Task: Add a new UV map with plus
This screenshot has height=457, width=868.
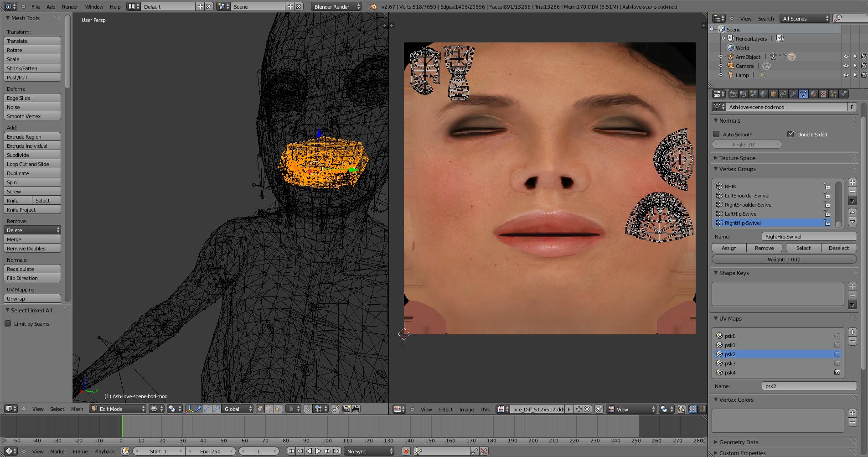Action: [x=852, y=332]
